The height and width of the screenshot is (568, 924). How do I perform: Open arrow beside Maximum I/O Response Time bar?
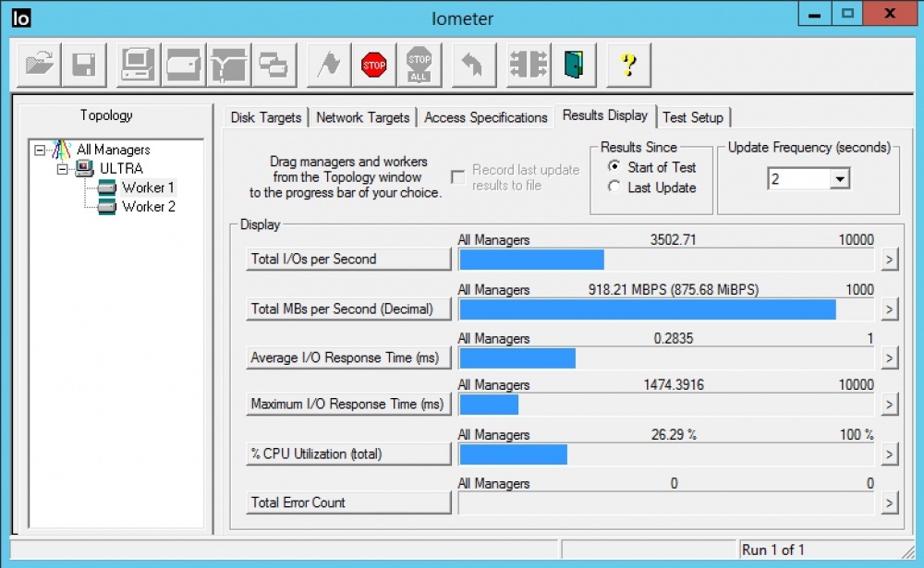click(889, 405)
